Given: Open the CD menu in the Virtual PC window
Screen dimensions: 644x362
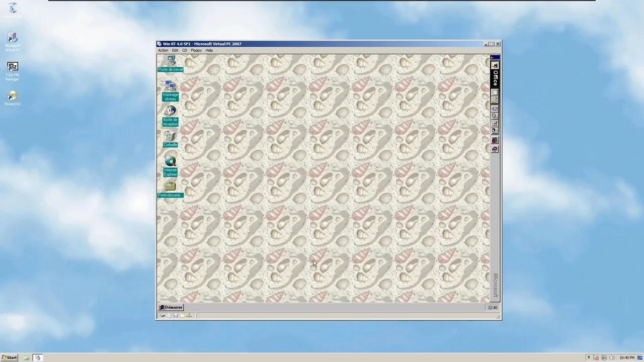Looking at the screenshot, I should pyautogui.click(x=185, y=50).
